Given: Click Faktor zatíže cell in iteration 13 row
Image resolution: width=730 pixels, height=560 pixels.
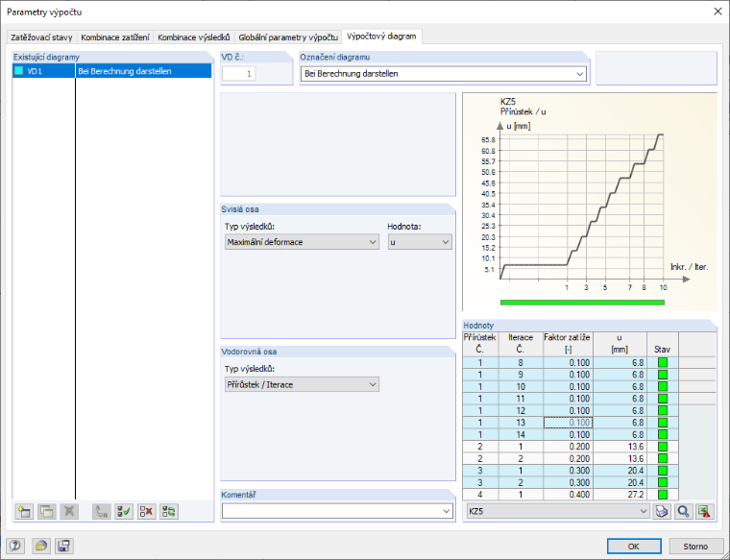Looking at the screenshot, I should [568, 423].
